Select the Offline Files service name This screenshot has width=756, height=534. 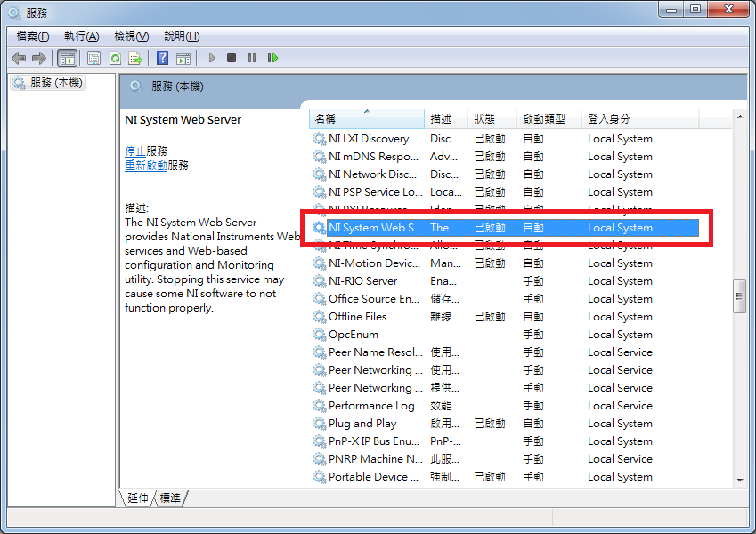pos(358,317)
